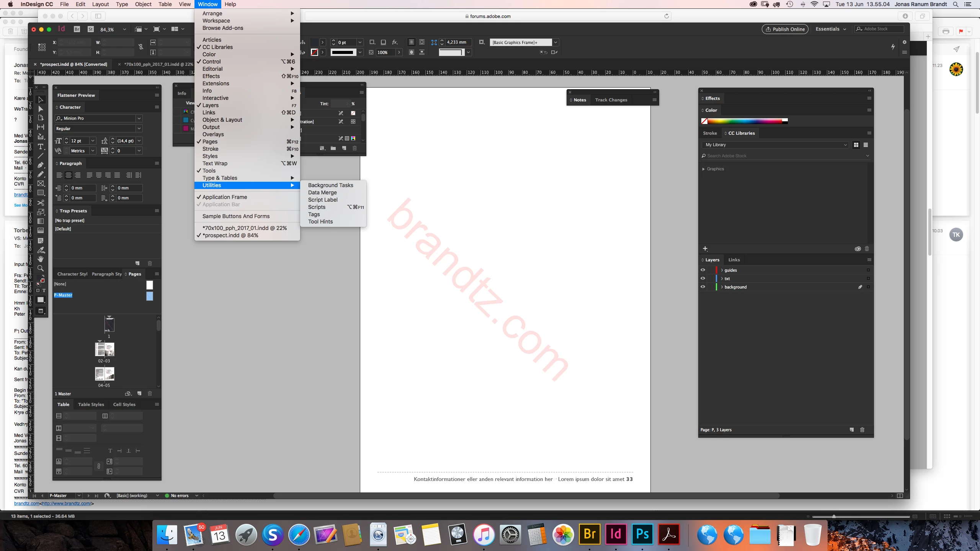
Task: Switch to the Track Changes tab
Action: 611,100
